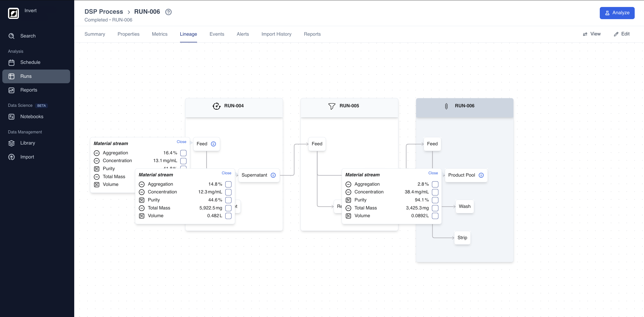Image resolution: width=644 pixels, height=317 pixels.
Task: Open the Import History tab
Action: tap(276, 34)
